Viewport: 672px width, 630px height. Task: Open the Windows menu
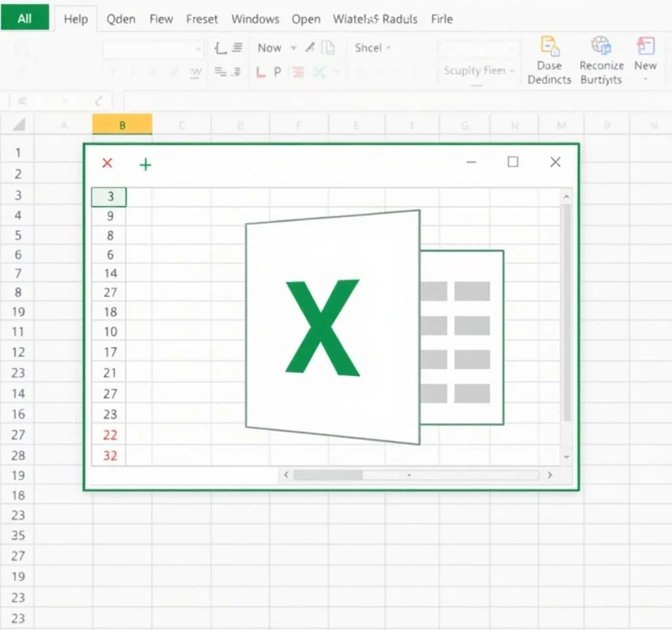[x=255, y=19]
